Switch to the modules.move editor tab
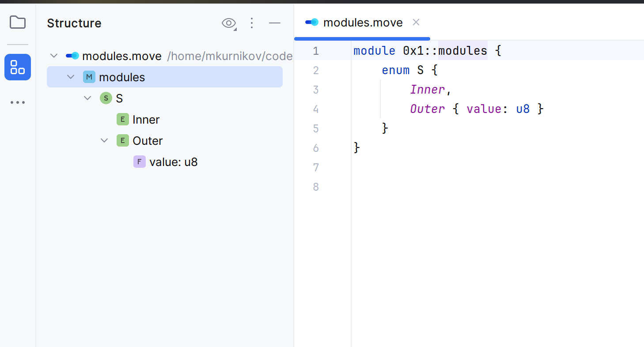 pos(363,23)
